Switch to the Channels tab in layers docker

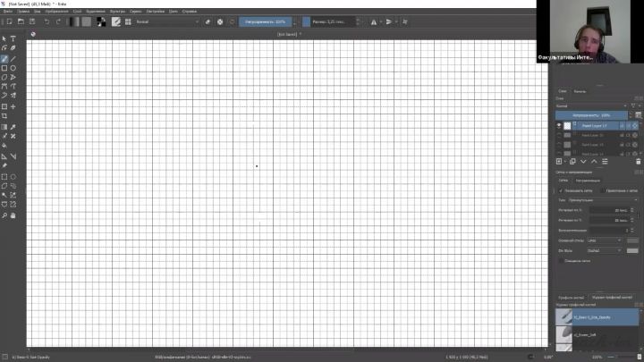[580, 91]
